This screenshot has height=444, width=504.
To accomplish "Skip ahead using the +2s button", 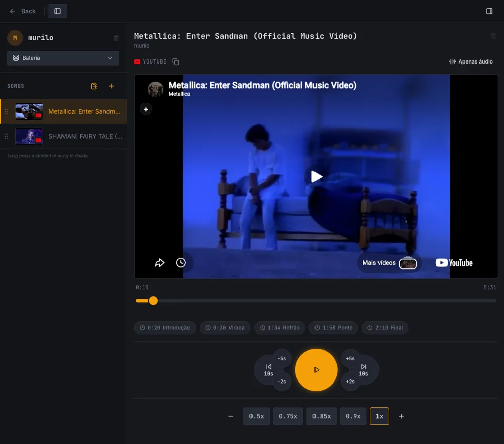I will coord(350,382).
